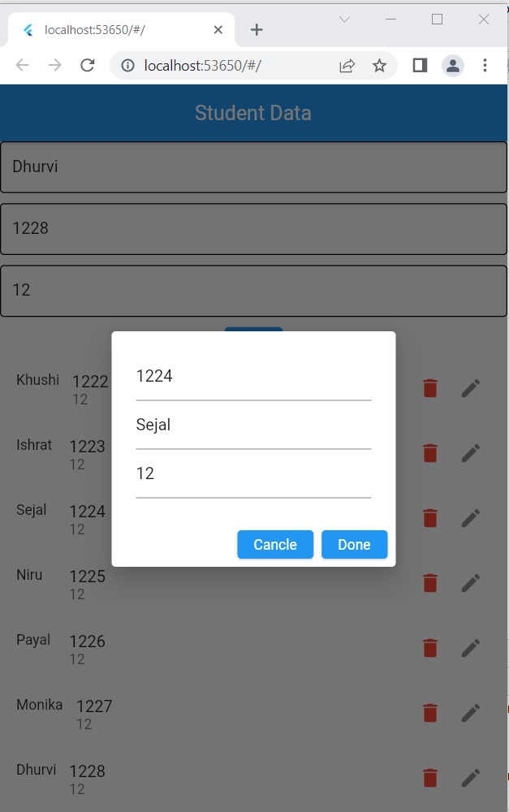Open the Chrome three-dot menu
The height and width of the screenshot is (812, 509).
point(485,65)
